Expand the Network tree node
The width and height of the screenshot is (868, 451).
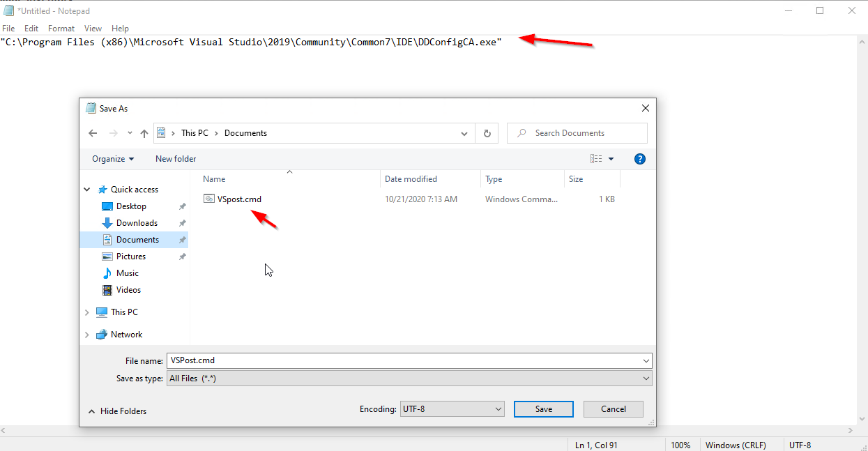(87, 335)
